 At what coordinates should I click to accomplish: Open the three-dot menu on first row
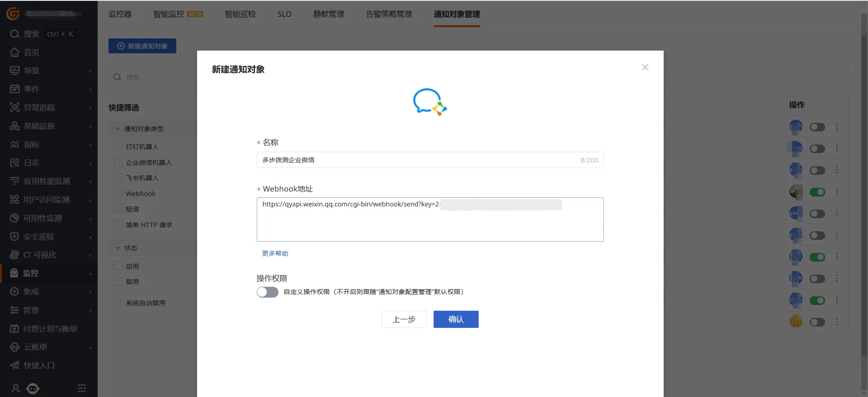[x=837, y=126]
